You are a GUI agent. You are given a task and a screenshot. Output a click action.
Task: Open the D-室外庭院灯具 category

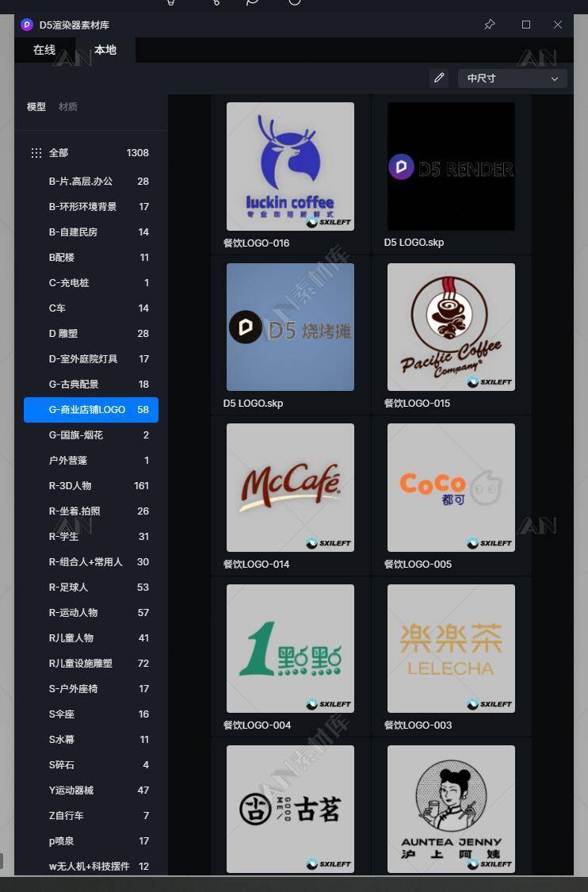coord(91,359)
